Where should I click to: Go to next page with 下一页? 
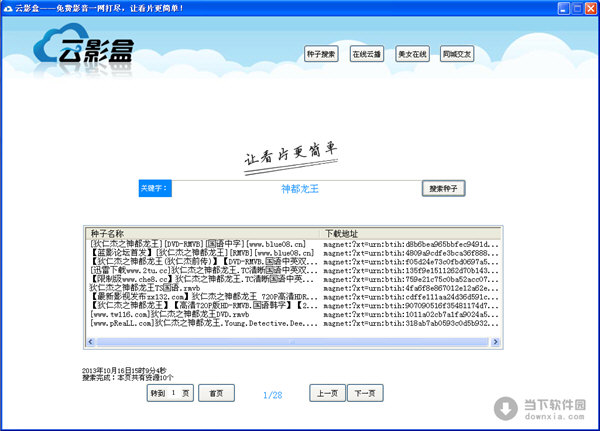click(365, 393)
